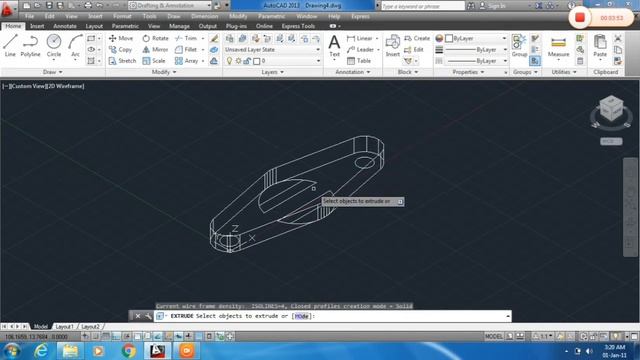
Task: Click the Insert block tool
Action: point(392,46)
